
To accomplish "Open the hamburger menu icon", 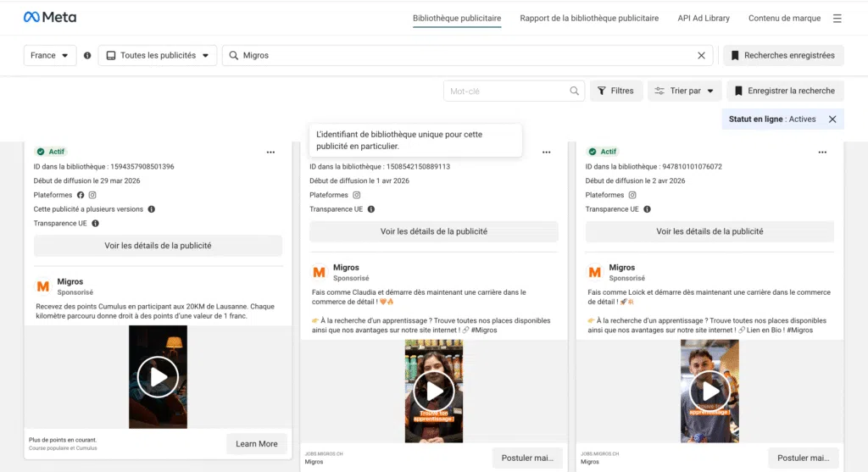I will click(837, 19).
